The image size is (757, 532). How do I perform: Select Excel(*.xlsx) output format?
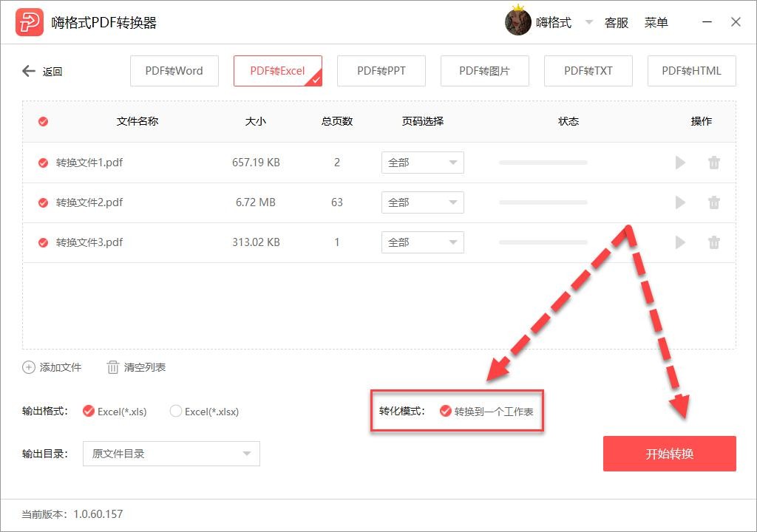click(x=176, y=412)
